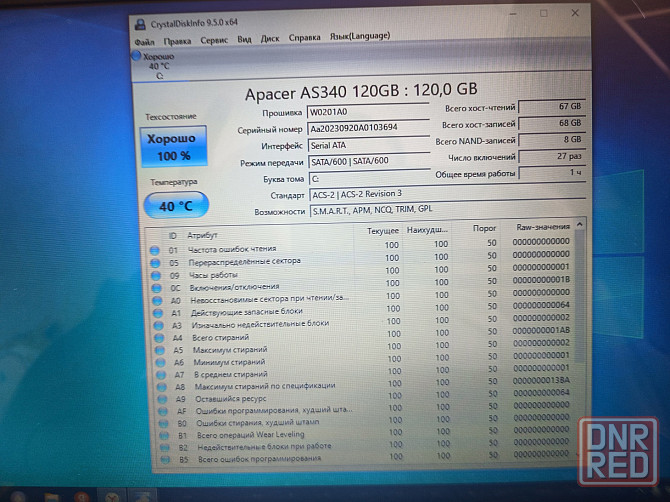Select the C: disk tab with Хорошо status
The height and width of the screenshot is (502, 670).
pos(159,66)
